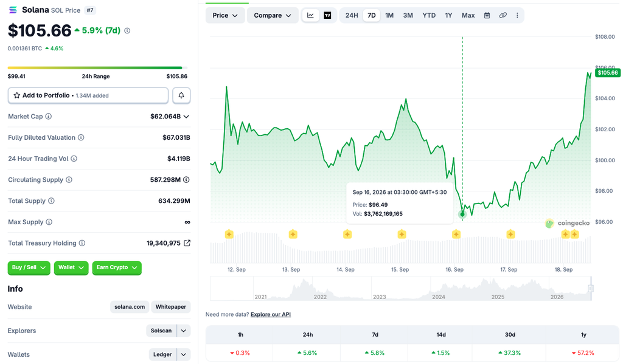This screenshot has width=623, height=364.
Task: Open the Buy / Sell dropdown
Action: 29,267
